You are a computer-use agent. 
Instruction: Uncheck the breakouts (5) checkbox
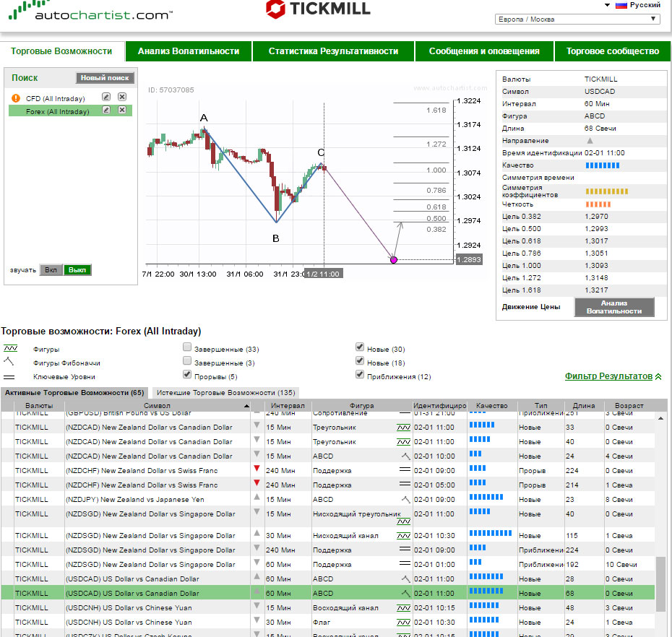coord(187,374)
